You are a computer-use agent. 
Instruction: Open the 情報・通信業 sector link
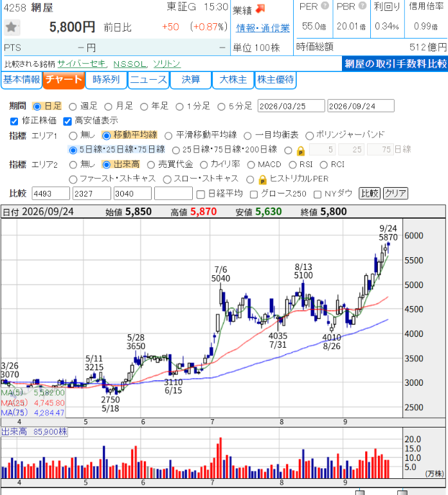[x=263, y=28]
